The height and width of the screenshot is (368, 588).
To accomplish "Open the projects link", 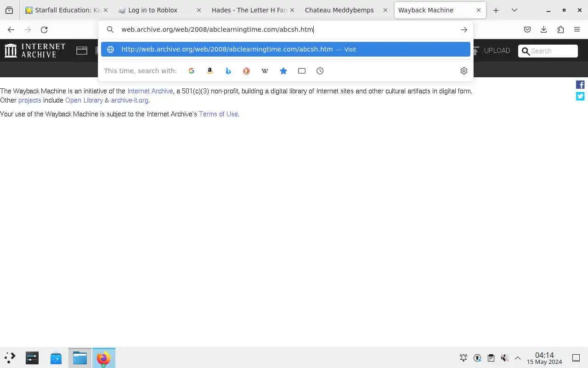I will tap(30, 100).
